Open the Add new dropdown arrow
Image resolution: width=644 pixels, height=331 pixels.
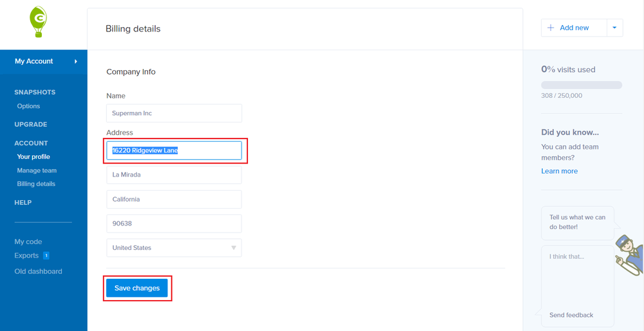click(614, 28)
